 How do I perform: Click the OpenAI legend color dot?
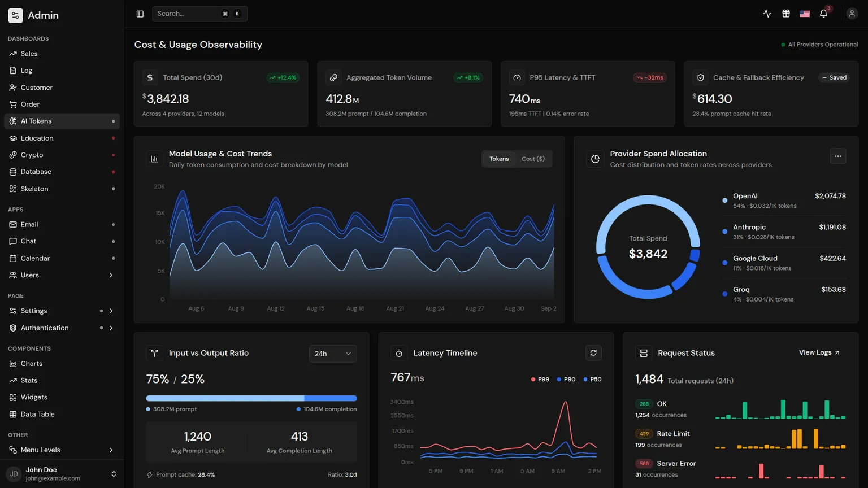click(x=724, y=201)
